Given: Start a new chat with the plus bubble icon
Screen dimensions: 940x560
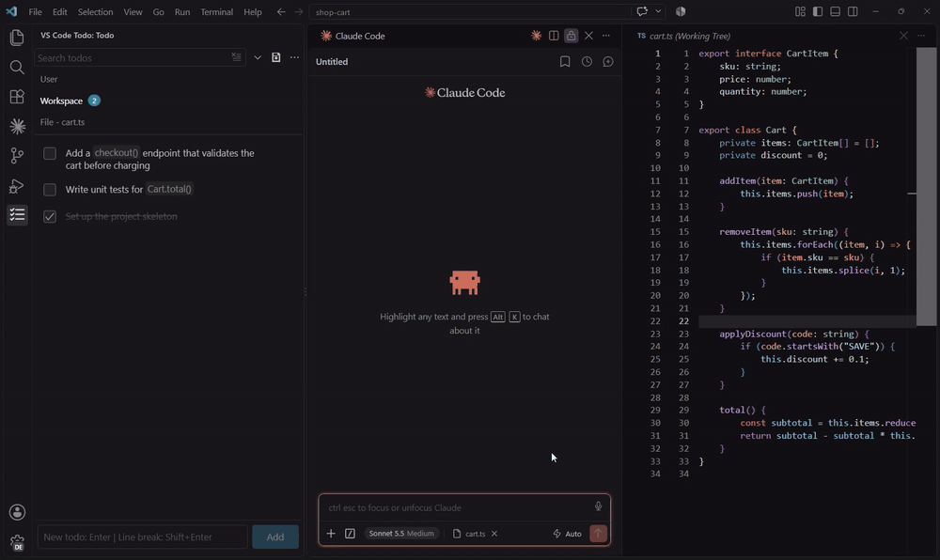Looking at the screenshot, I should (608, 62).
